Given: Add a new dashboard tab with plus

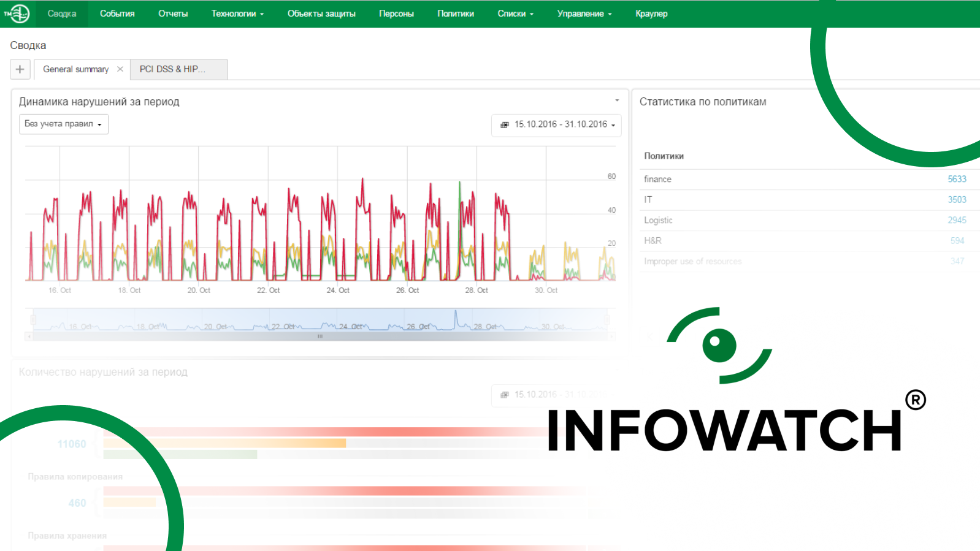Looking at the screenshot, I should point(20,69).
